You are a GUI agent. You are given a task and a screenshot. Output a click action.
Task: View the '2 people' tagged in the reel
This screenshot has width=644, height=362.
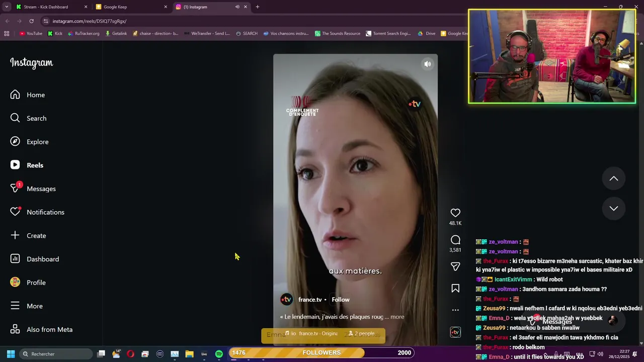361,333
